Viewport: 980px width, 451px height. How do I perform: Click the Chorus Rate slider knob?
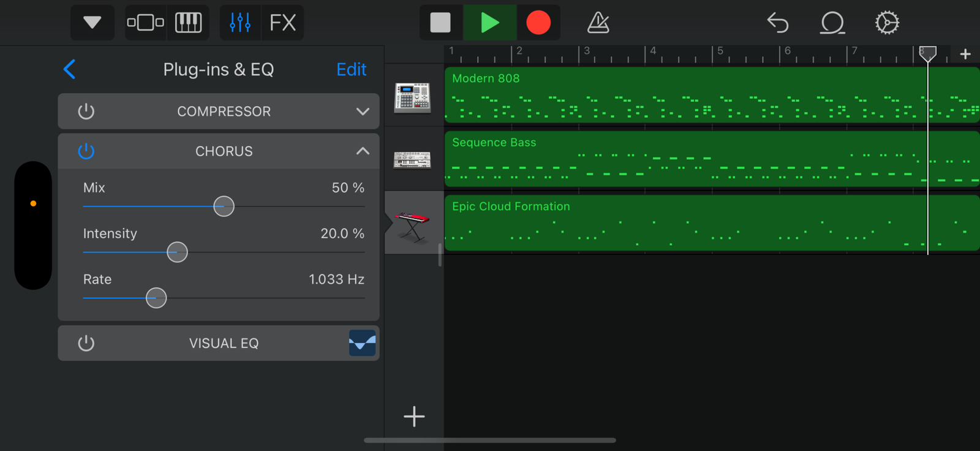(156, 298)
